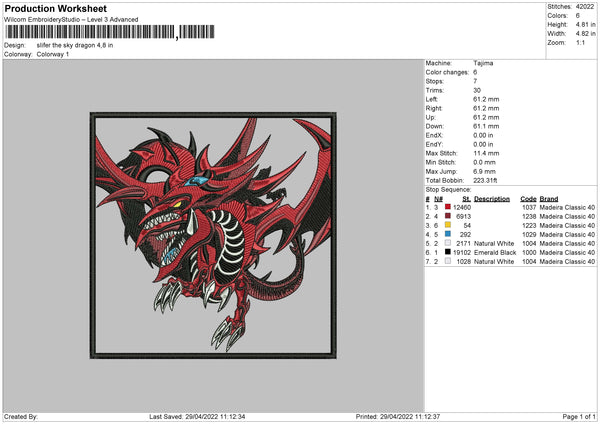
Task: Click 'Natural White' in stop row 5
Action: coord(494,243)
